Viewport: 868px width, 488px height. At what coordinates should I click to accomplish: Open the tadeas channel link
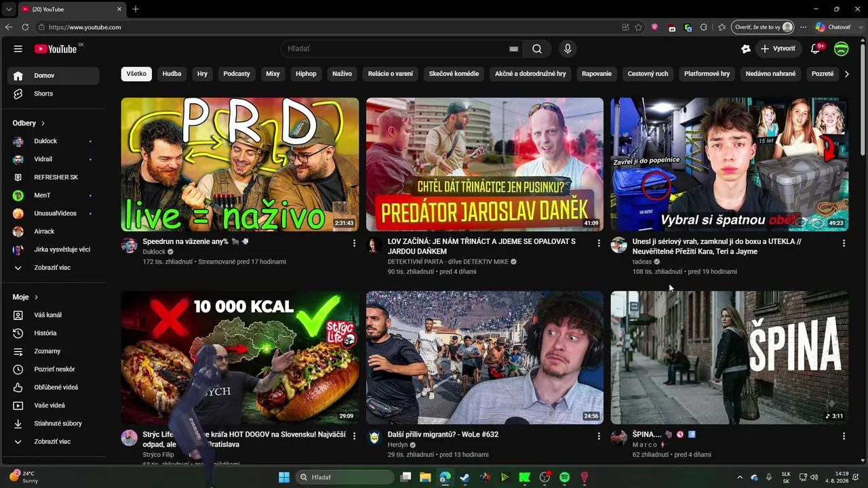tap(642, 262)
